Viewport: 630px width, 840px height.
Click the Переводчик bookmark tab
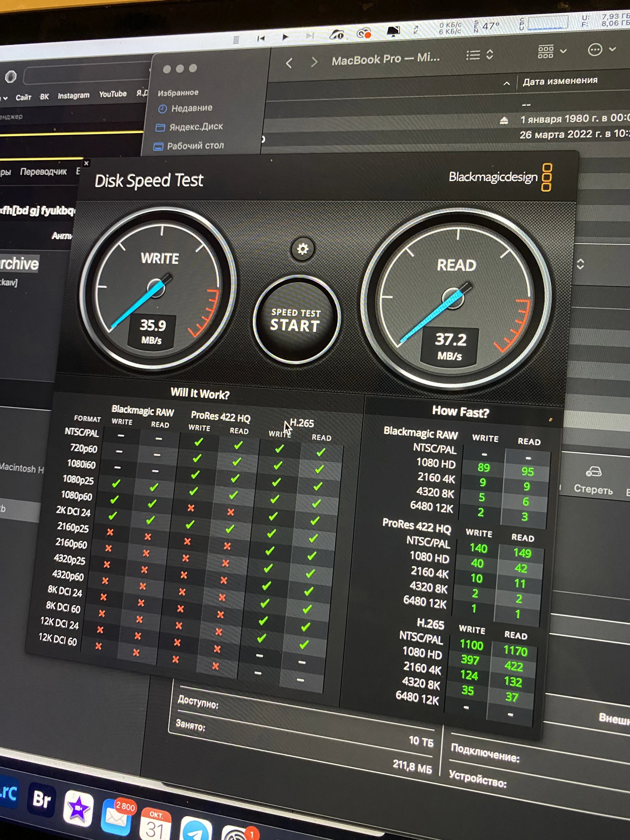43,172
